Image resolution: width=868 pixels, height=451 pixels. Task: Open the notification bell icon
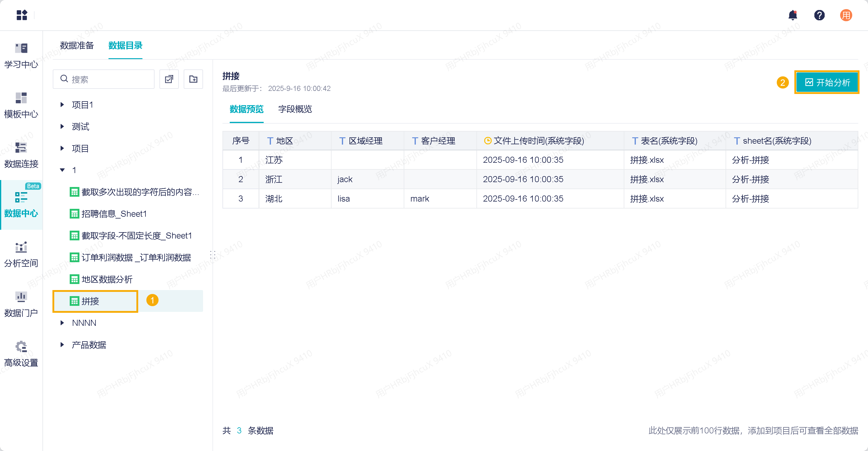[x=793, y=15]
